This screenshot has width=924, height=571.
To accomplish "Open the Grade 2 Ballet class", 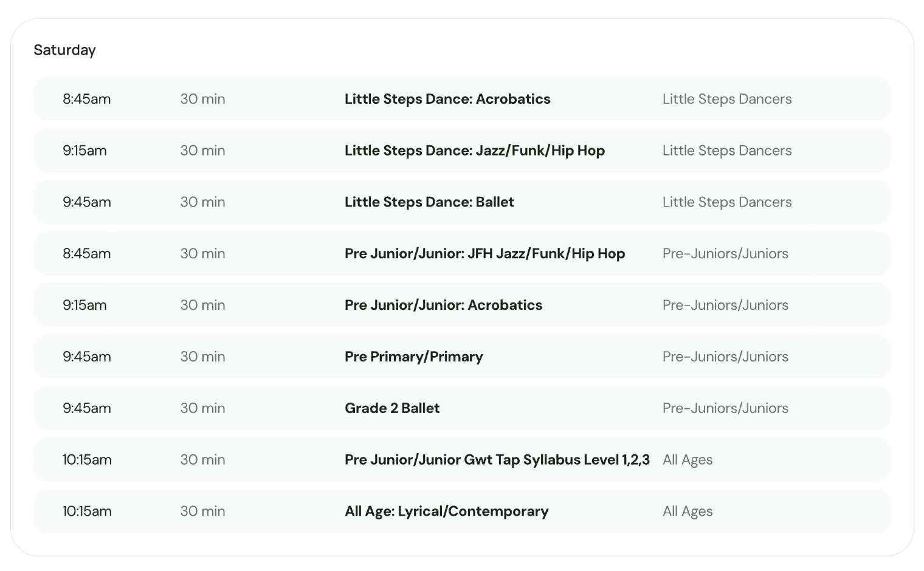I will pos(392,408).
